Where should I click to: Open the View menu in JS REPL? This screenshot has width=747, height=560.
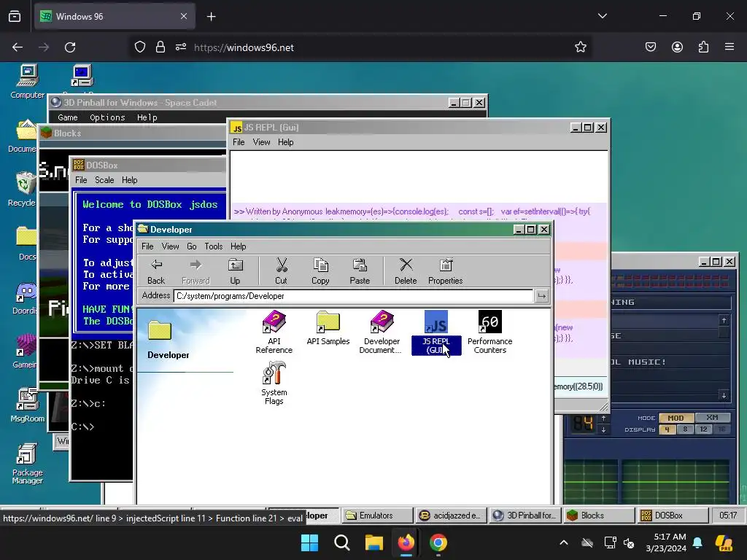click(x=261, y=142)
